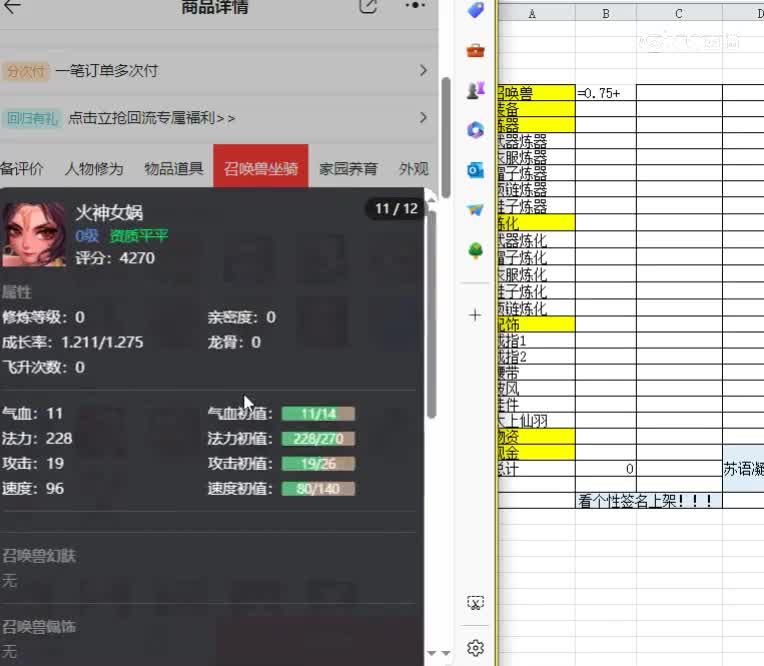
Task: Add a sidebar app with plus icon
Action: 475,315
